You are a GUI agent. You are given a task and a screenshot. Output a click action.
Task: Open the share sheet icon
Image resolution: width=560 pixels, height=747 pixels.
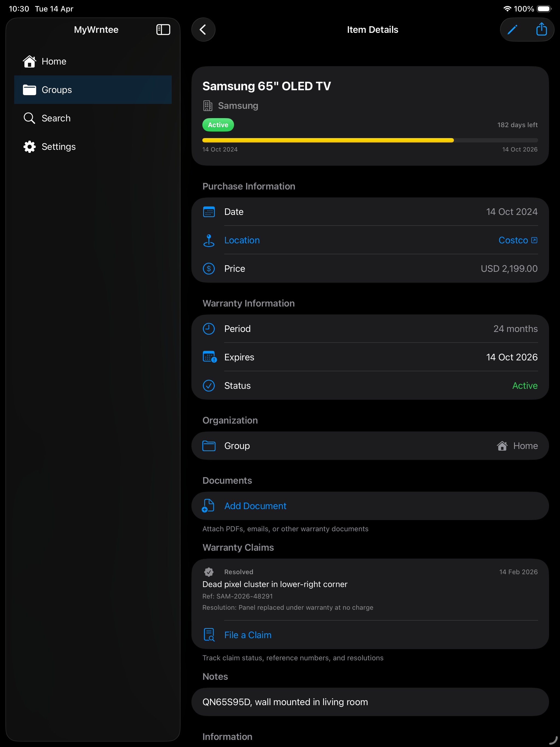pyautogui.click(x=541, y=29)
